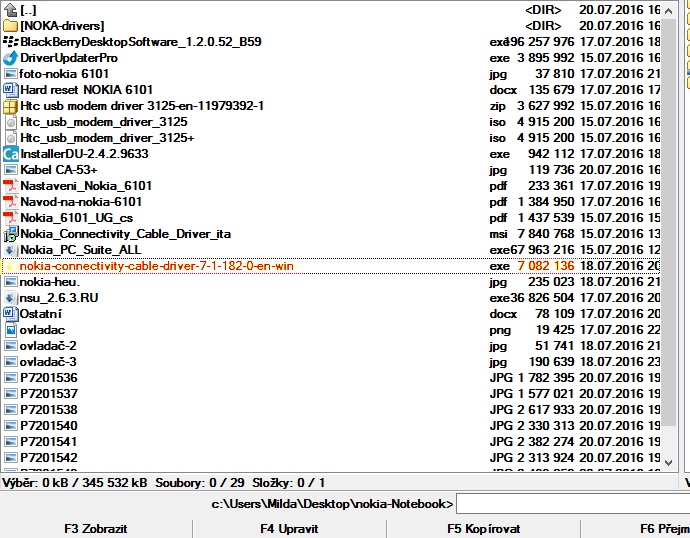
Task: Click the Nokia_PC_Suite_ALL installer icon
Action: coord(10,250)
